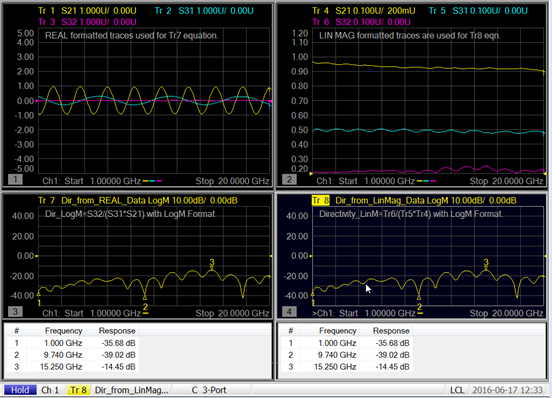The image size is (552, 398).
Task: Click window number 2 badge
Action: click(x=289, y=179)
